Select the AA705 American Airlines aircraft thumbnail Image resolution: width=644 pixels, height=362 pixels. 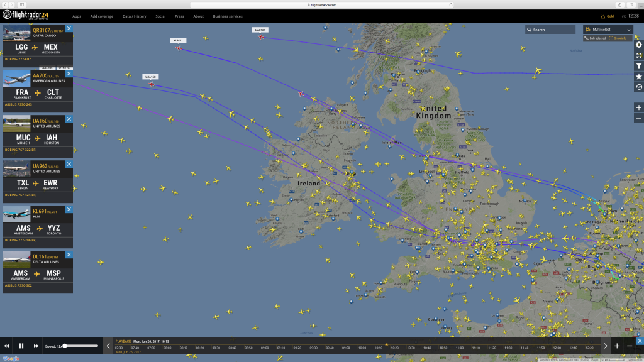(x=16, y=78)
